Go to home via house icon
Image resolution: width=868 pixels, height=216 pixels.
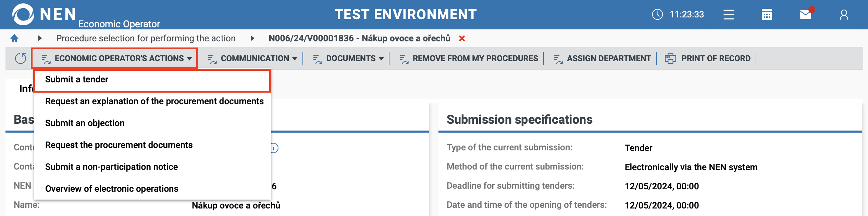click(x=14, y=38)
